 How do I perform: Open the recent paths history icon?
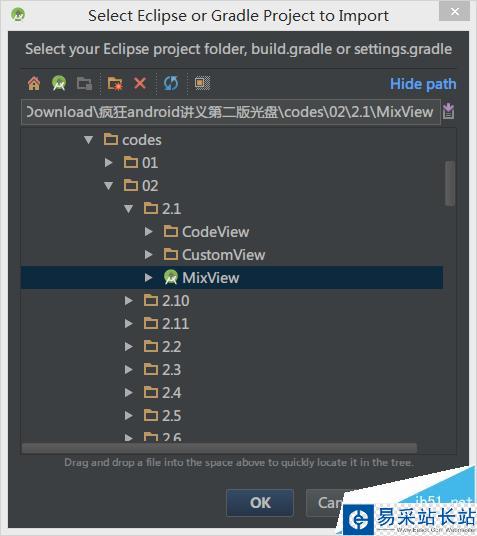(448, 111)
